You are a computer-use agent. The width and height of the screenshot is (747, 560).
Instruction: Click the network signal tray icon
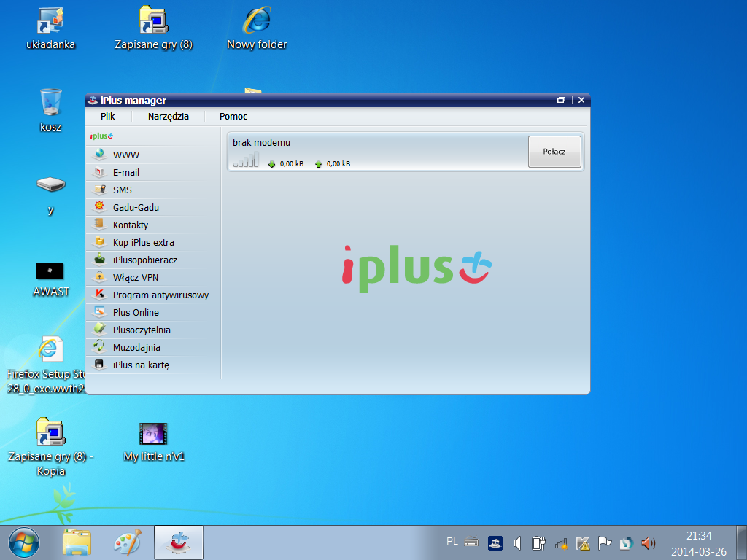561,542
